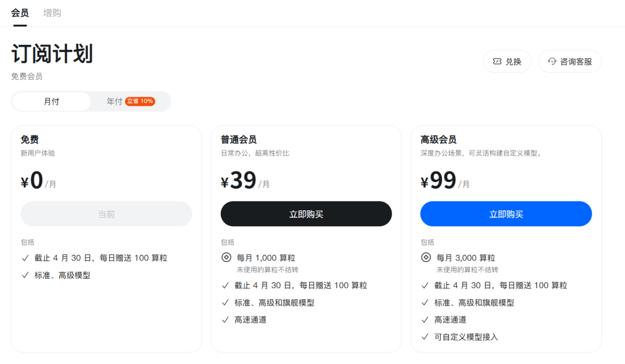
Task: Click the customer service headset icon
Action: pyautogui.click(x=552, y=61)
